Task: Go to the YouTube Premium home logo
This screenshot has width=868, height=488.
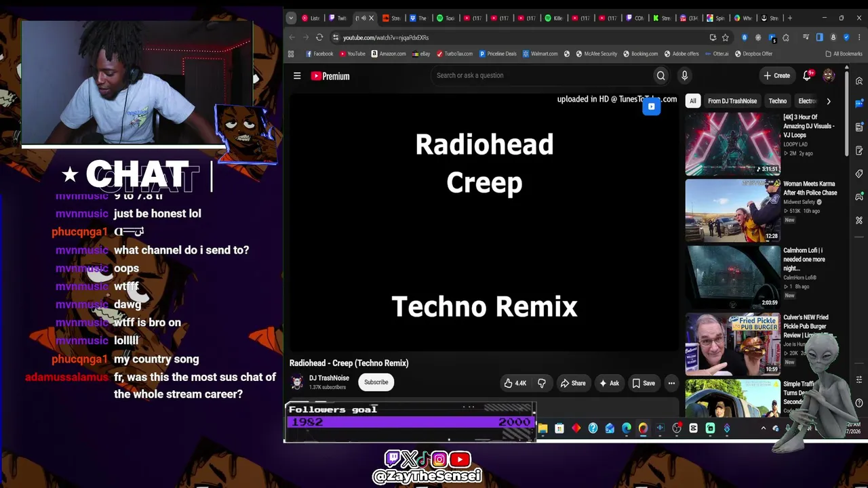Action: point(330,76)
